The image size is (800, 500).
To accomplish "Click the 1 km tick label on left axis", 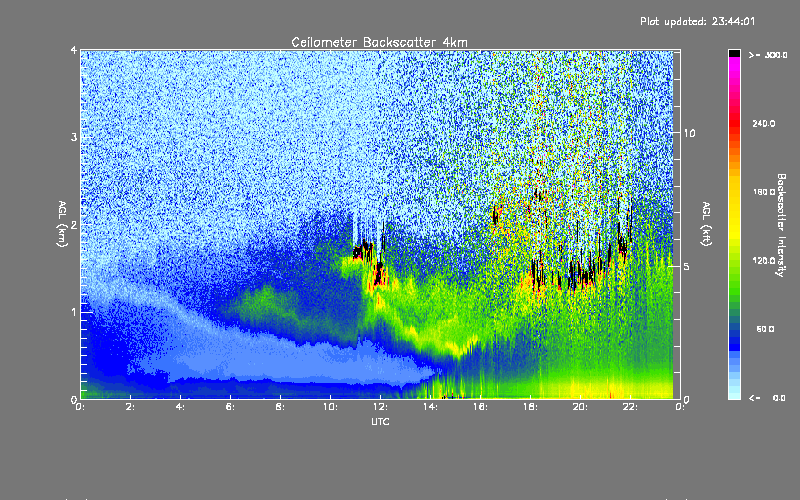I will click(74, 312).
